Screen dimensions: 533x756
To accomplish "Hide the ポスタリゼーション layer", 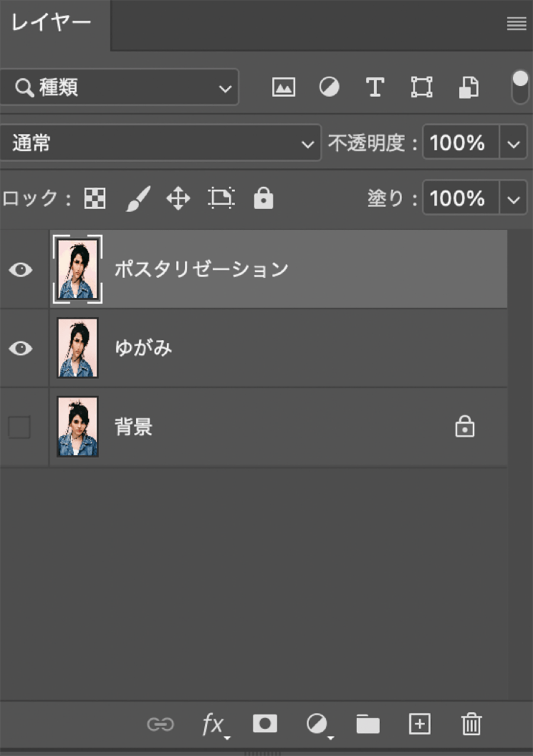I will click(21, 270).
